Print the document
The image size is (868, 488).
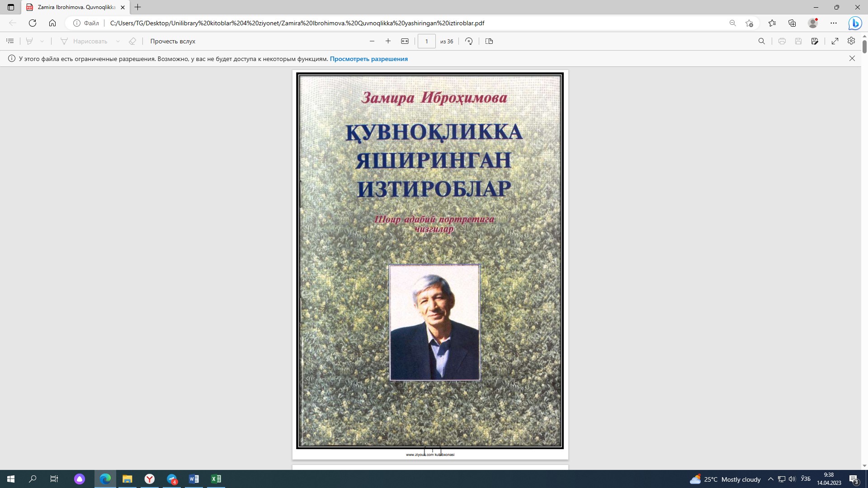782,41
